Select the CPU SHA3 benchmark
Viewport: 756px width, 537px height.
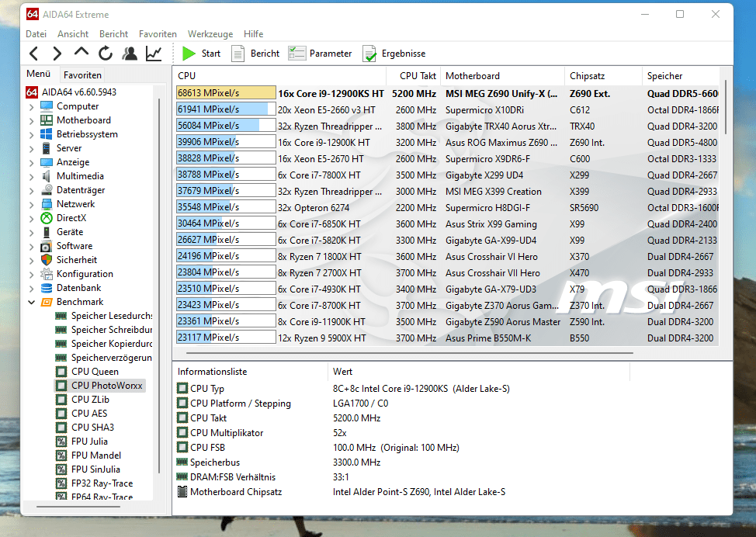[92, 428]
